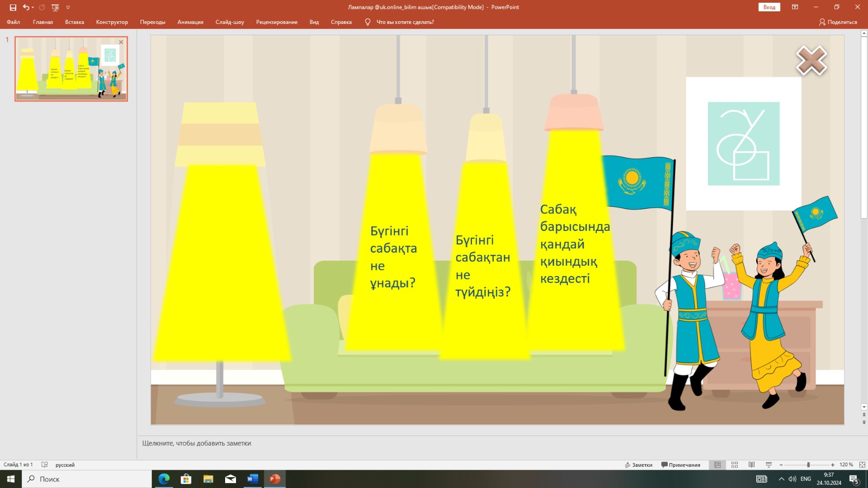Click the Save icon in quick access toolbar
The width and height of the screenshot is (868, 488).
coord(13,8)
